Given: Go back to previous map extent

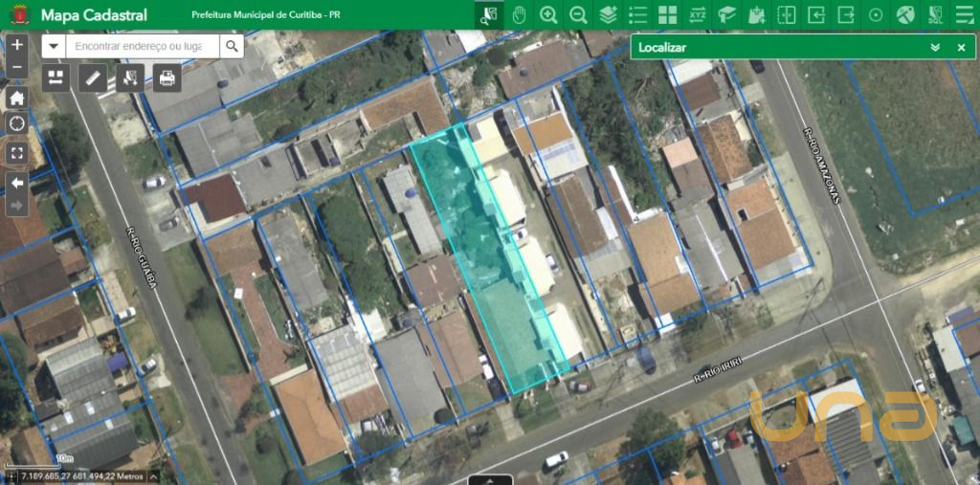Looking at the screenshot, I should coord(17,182).
